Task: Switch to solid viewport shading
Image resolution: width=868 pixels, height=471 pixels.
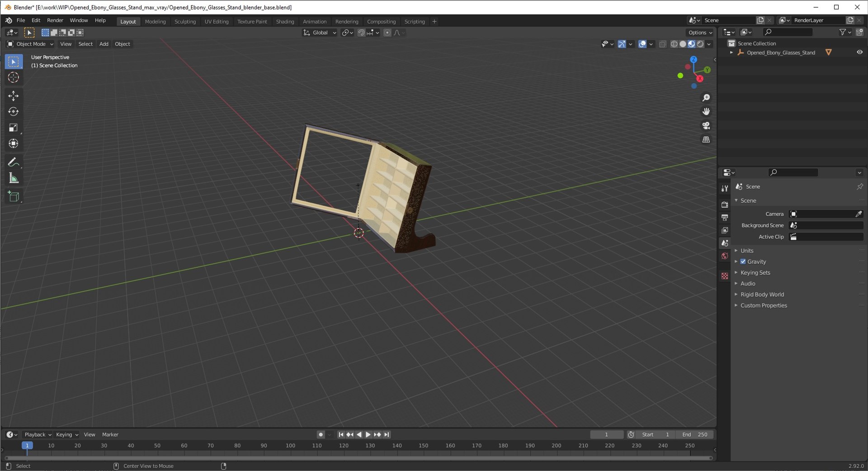Action: (683, 44)
